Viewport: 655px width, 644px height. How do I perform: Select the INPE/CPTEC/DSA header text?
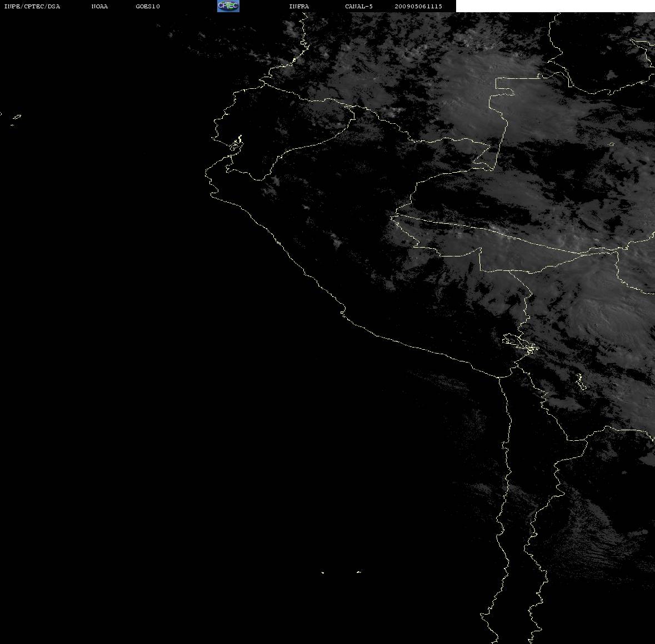pos(32,6)
